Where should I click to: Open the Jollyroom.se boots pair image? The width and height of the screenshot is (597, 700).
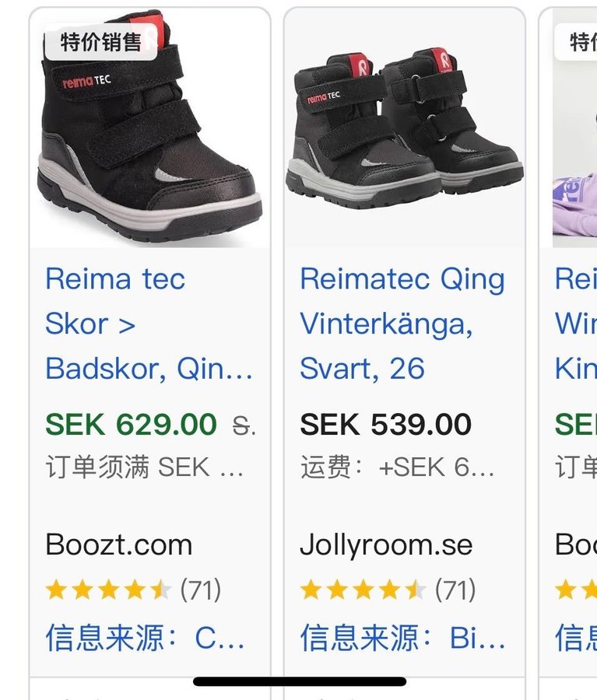tap(405, 128)
